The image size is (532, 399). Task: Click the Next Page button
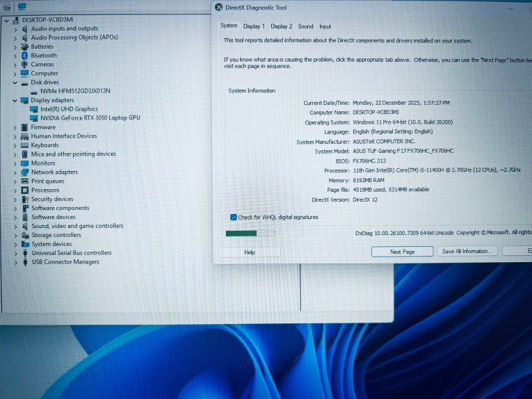point(402,252)
